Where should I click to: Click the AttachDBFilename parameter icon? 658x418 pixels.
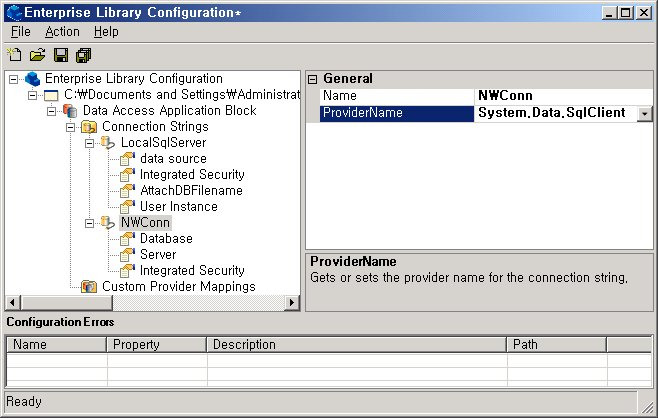coord(127,191)
